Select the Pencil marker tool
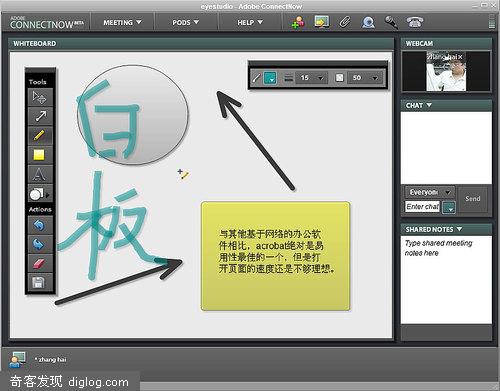 [x=40, y=136]
